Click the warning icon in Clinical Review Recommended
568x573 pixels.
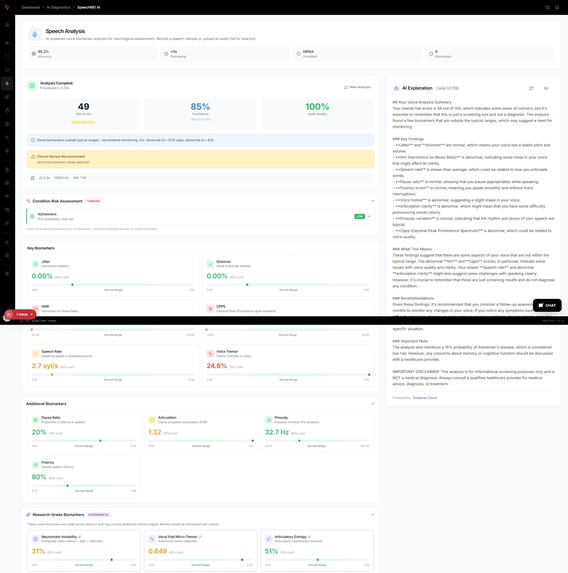tap(33, 156)
